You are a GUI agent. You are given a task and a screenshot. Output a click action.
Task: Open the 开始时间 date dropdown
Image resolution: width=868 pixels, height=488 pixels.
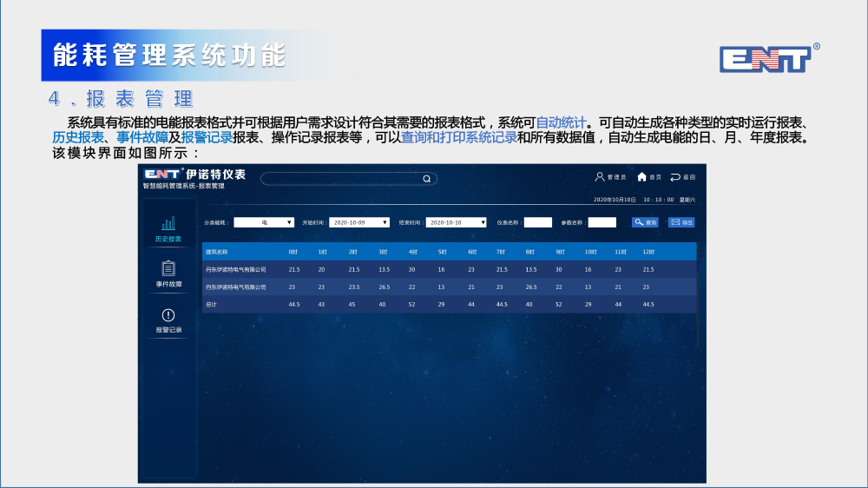tap(359, 222)
